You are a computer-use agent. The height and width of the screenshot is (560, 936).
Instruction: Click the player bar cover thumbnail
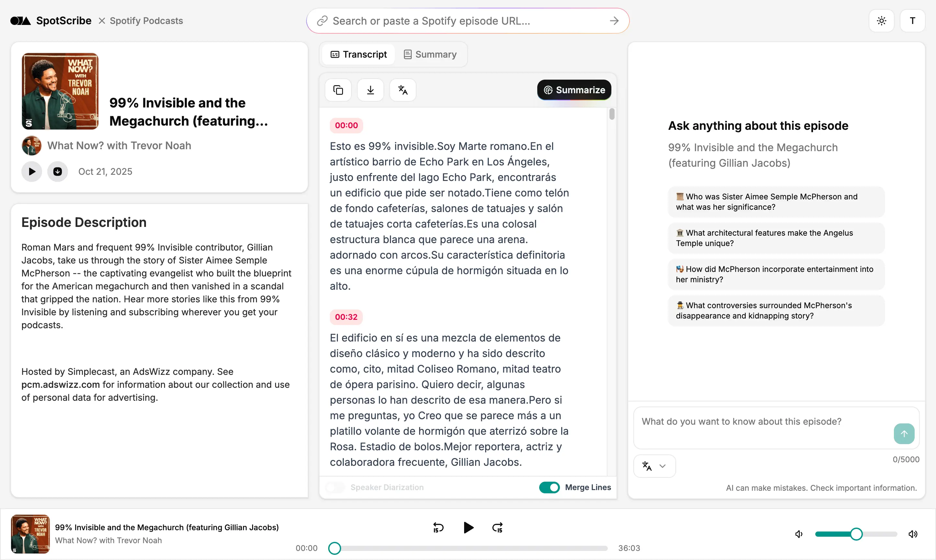click(30, 534)
